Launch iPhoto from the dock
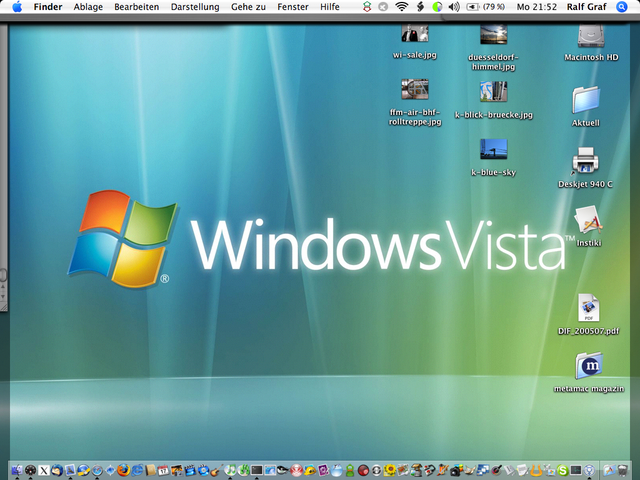 pos(177,471)
